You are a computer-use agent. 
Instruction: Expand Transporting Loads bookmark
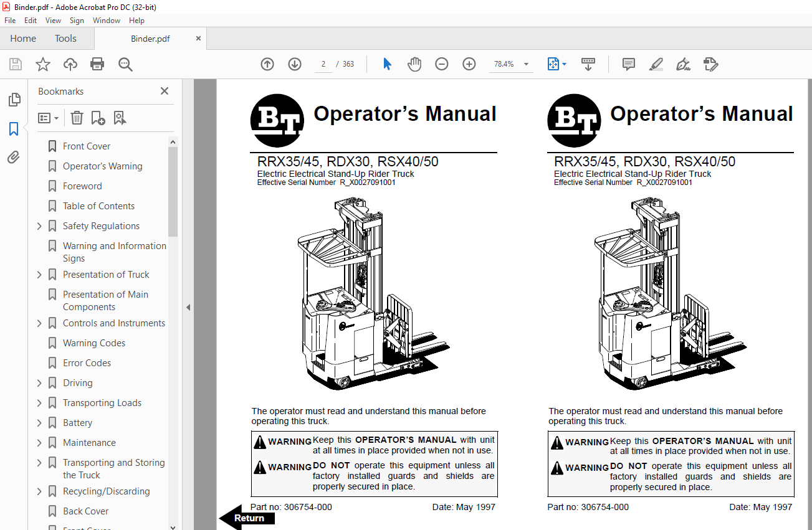[x=40, y=403]
